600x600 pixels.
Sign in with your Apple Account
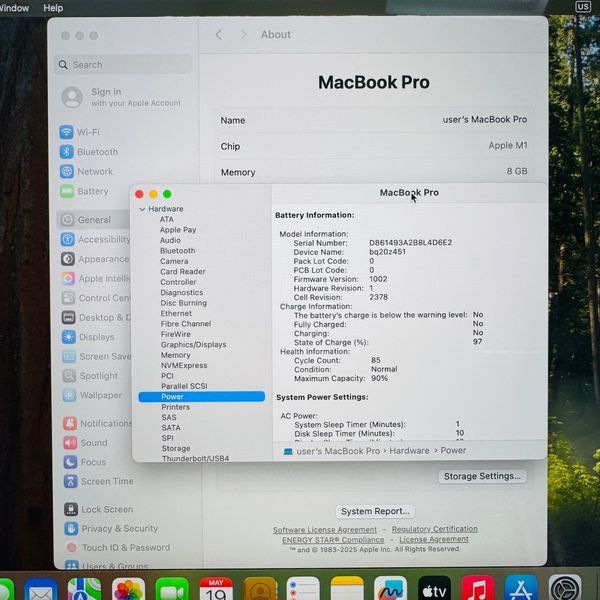tap(122, 97)
